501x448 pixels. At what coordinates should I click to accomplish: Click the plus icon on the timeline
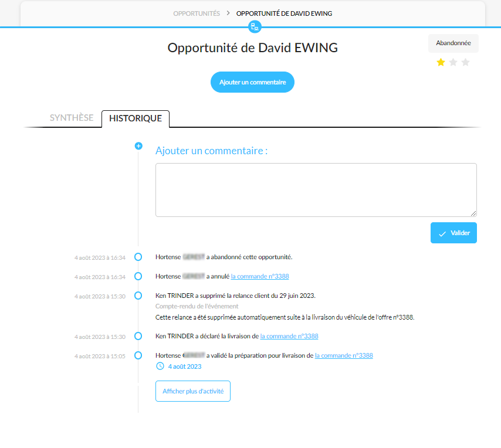138,146
